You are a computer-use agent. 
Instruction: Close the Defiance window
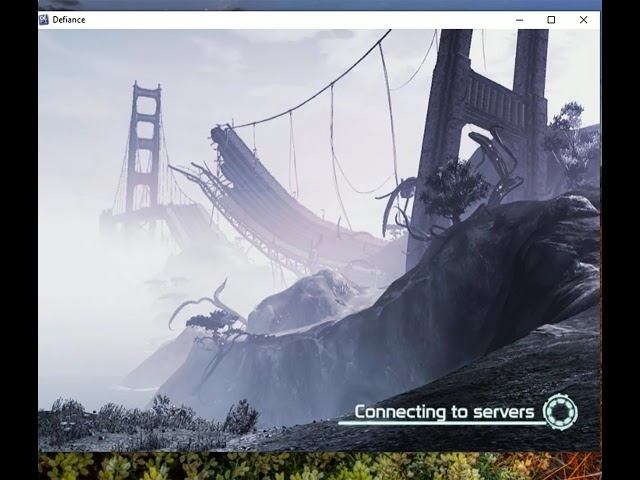(583, 20)
